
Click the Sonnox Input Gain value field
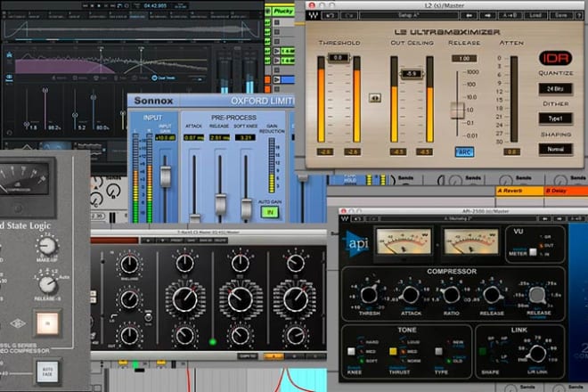[x=166, y=137]
